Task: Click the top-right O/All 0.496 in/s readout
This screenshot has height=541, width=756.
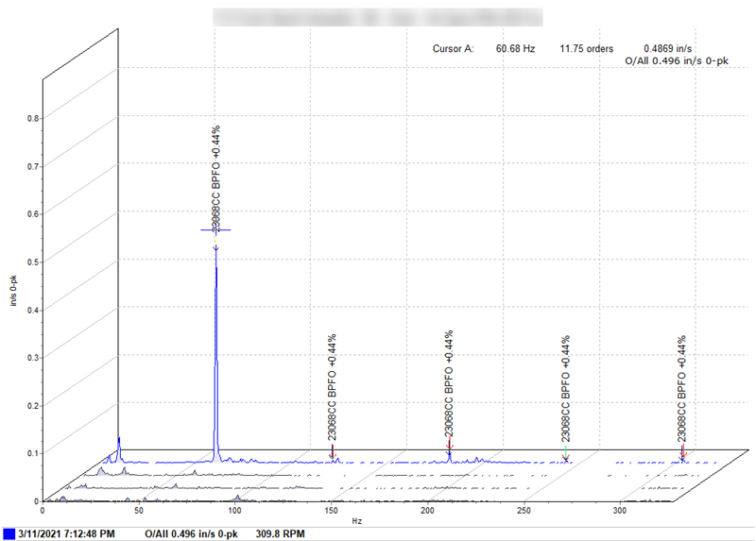Action: [677, 60]
